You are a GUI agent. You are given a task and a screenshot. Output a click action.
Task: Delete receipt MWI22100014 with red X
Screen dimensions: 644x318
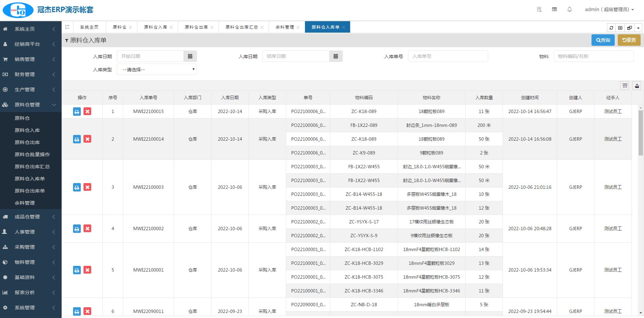click(88, 139)
